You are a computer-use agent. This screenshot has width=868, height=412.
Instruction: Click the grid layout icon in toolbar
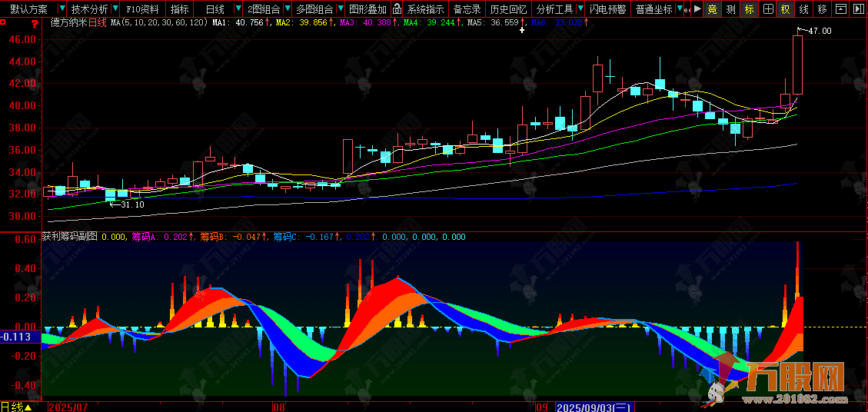coord(767,9)
